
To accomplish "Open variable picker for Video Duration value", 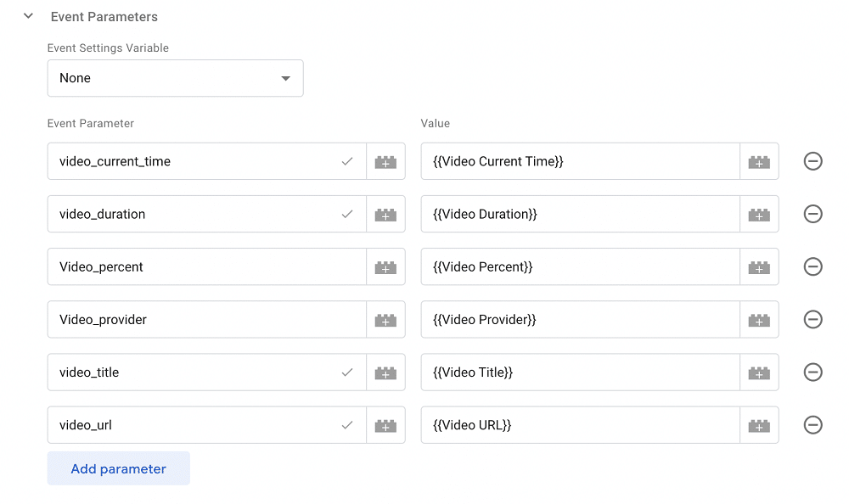I will pos(759,214).
